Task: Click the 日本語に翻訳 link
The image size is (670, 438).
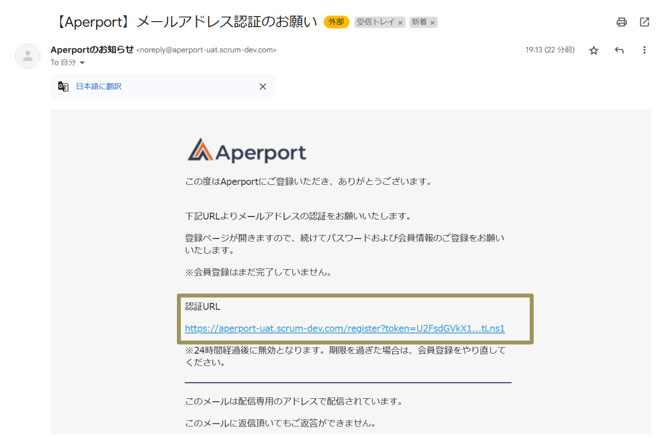Action: click(x=99, y=87)
